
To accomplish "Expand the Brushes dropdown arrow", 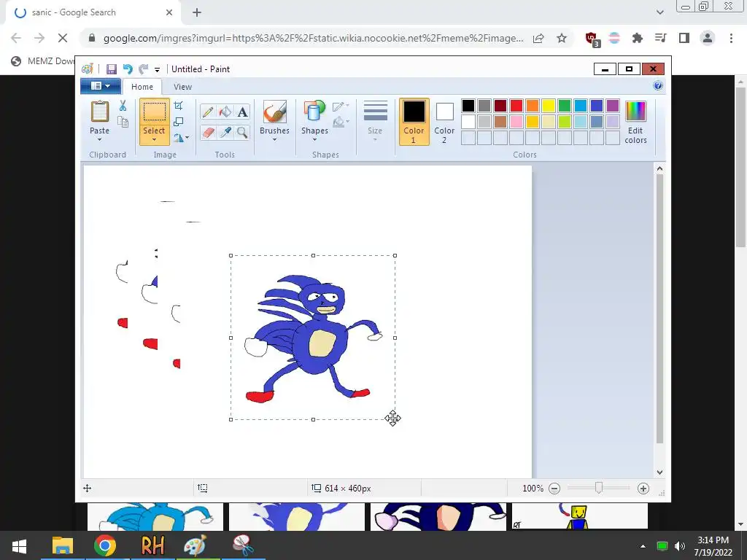I will [274, 139].
